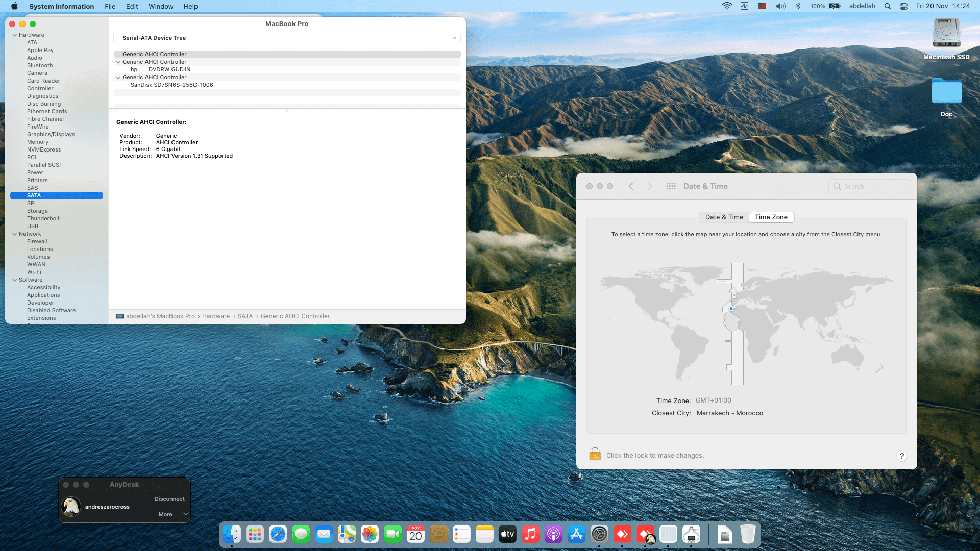
Task: Open the App Store from the Dock
Action: click(x=576, y=534)
